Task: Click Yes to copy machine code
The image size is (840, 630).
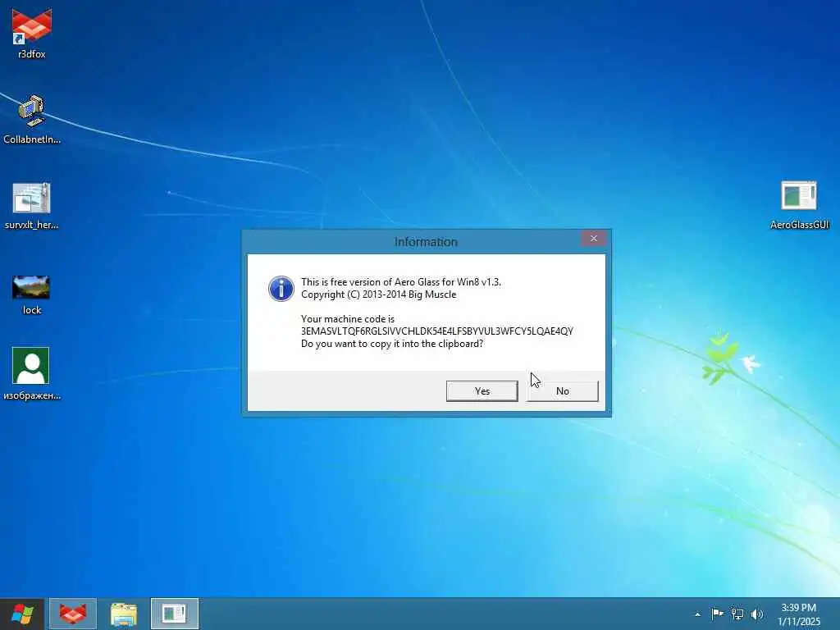Action: point(482,391)
